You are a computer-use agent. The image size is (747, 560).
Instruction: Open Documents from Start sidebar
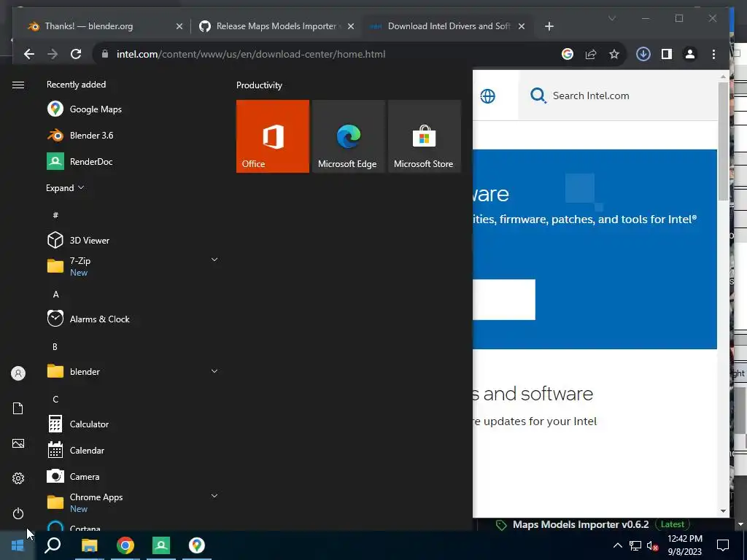(x=18, y=408)
